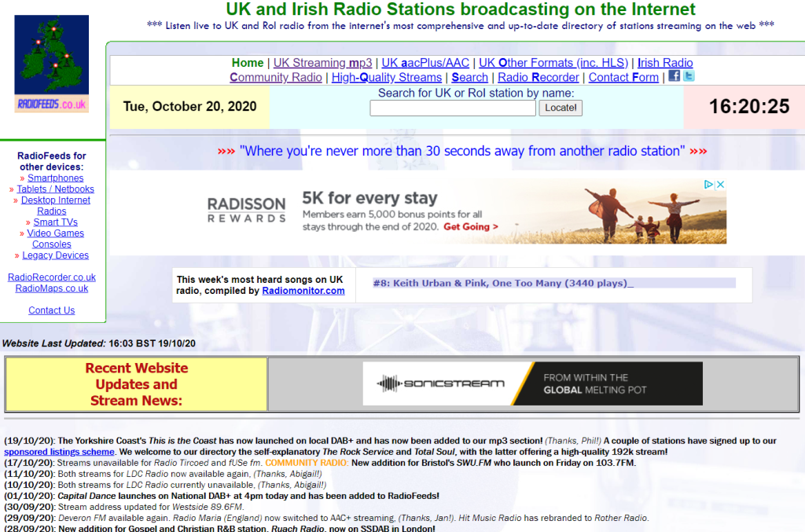Click the Contact Us sidebar link

click(52, 310)
